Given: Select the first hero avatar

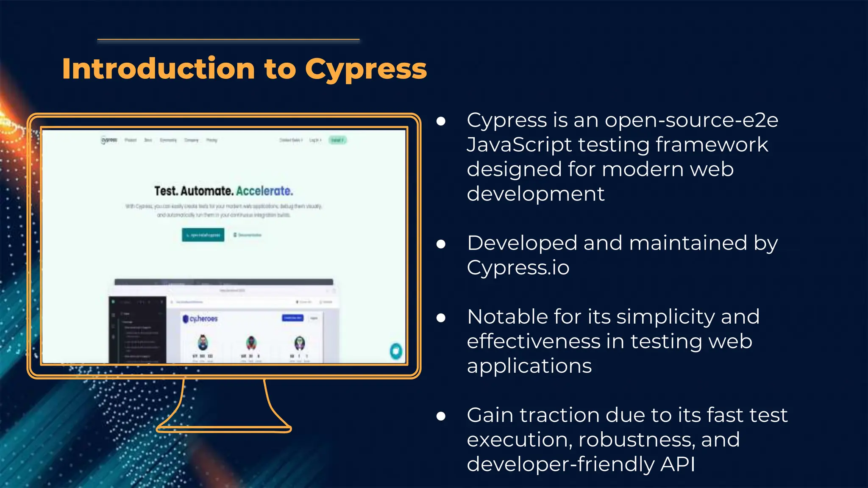Looking at the screenshot, I should pos(203,342).
